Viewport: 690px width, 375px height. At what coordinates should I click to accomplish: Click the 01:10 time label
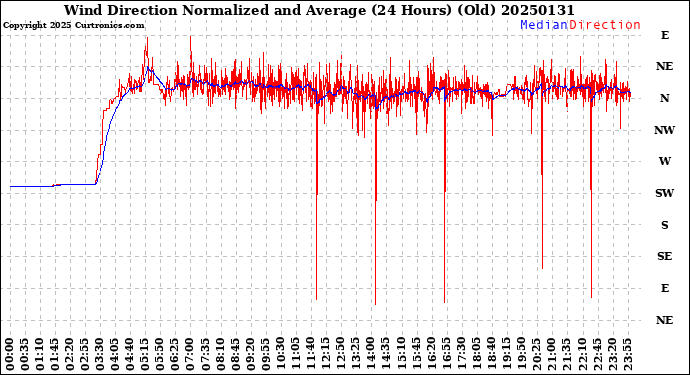(x=40, y=355)
